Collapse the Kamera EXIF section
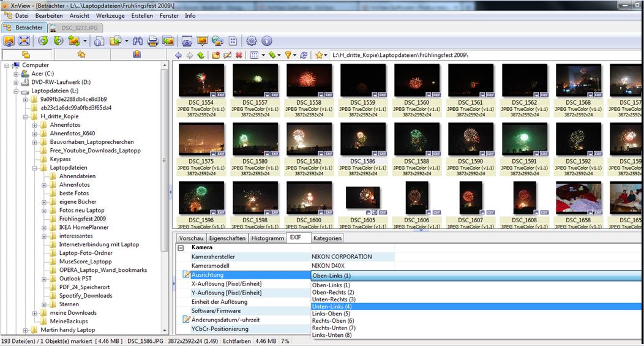The height and width of the screenshot is (346, 644). 181,247
